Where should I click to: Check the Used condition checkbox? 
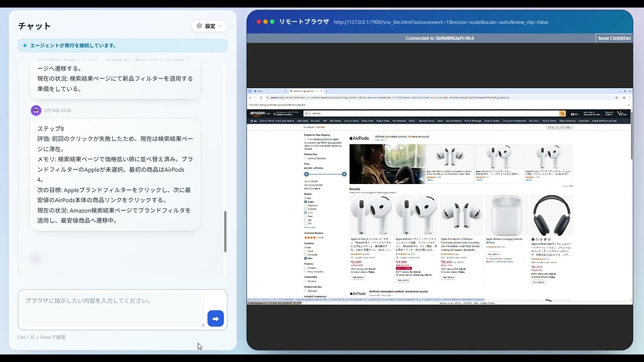point(305,251)
